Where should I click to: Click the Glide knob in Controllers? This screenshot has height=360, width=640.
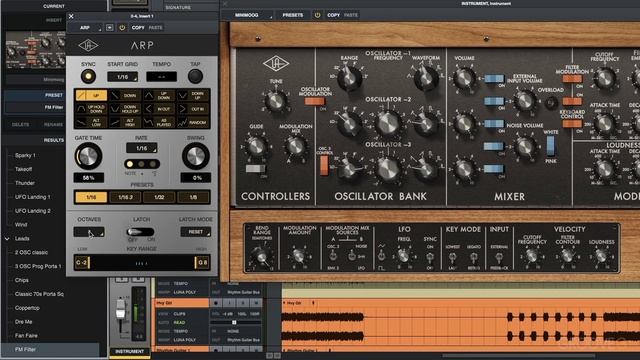click(x=256, y=146)
